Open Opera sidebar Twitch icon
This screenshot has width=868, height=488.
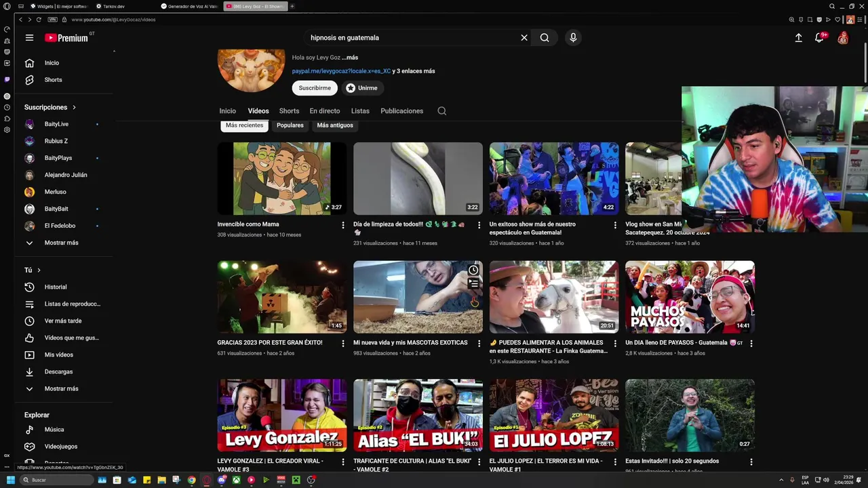[x=7, y=79]
